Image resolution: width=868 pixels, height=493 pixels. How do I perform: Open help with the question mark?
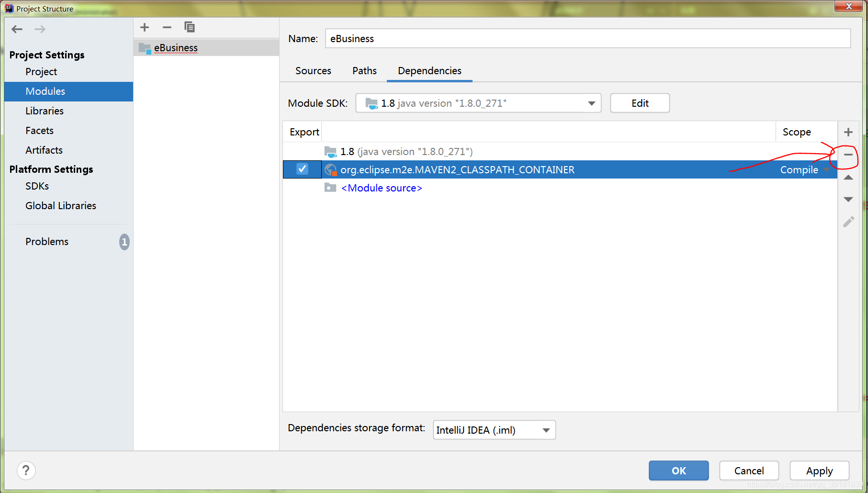coord(26,471)
